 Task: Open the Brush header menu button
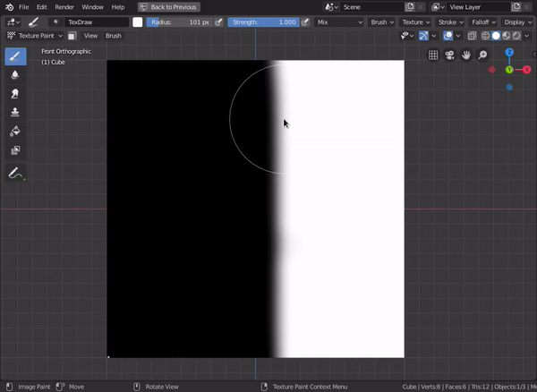[114, 36]
